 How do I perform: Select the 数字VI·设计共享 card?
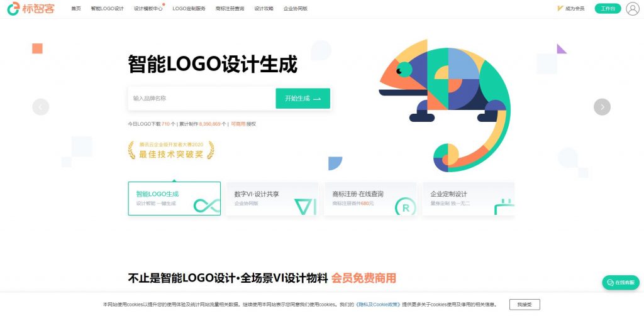[272, 199]
